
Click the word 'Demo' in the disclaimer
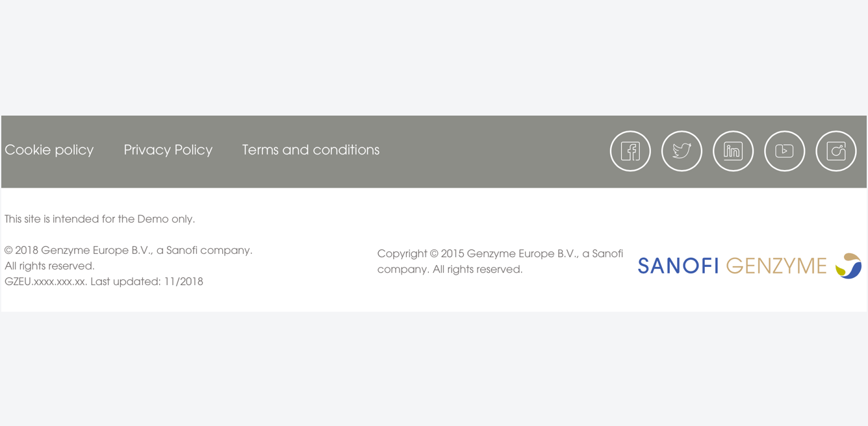coord(153,219)
